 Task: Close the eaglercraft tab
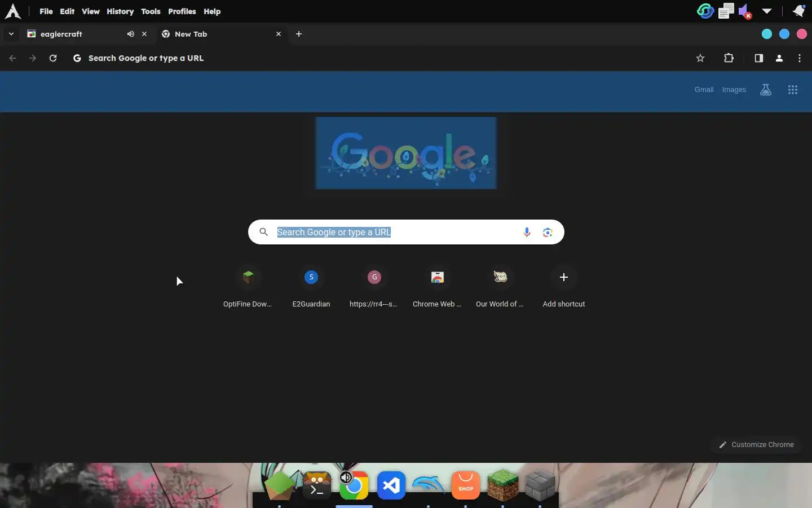[144, 34]
